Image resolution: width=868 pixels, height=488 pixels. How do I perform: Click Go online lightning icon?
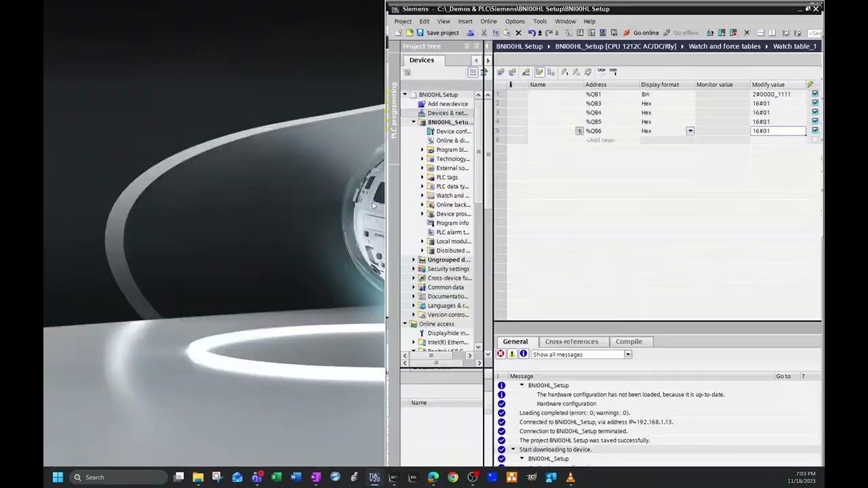click(x=627, y=33)
